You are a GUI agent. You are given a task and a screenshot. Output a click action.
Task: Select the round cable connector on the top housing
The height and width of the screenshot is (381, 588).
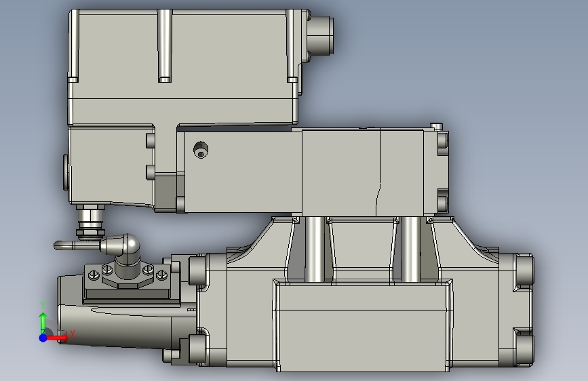(x=320, y=36)
